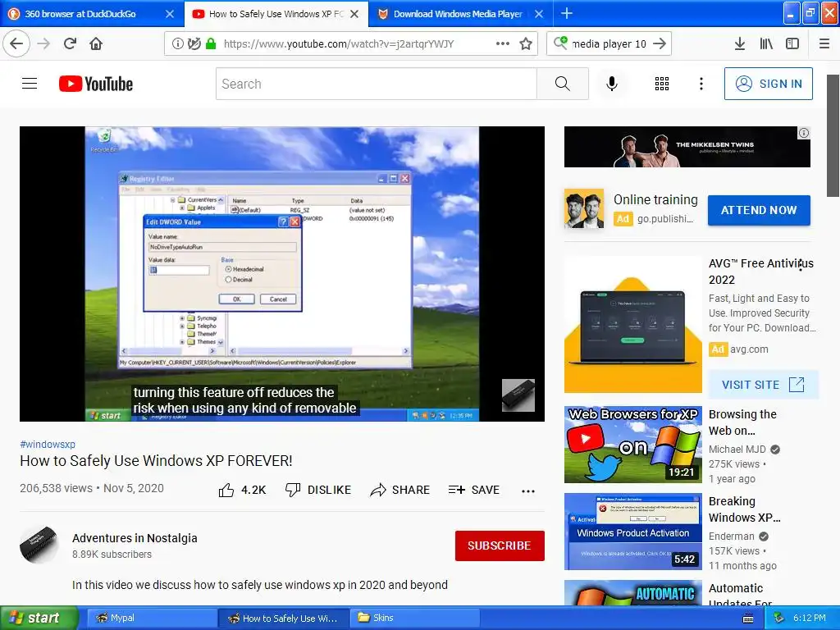Click the Dislike thumbs down button
This screenshot has width=840, height=630.
317,490
